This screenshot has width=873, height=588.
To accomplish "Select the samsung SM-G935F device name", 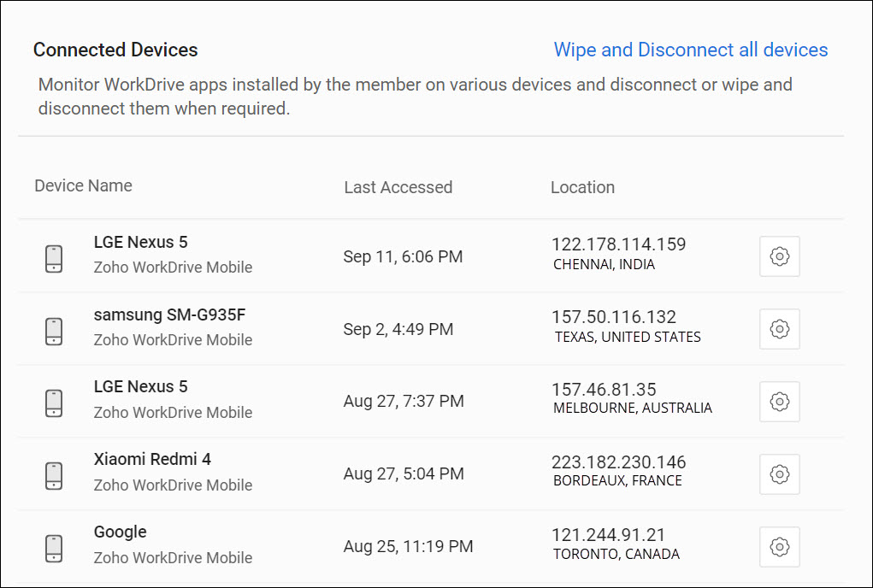I will point(169,315).
